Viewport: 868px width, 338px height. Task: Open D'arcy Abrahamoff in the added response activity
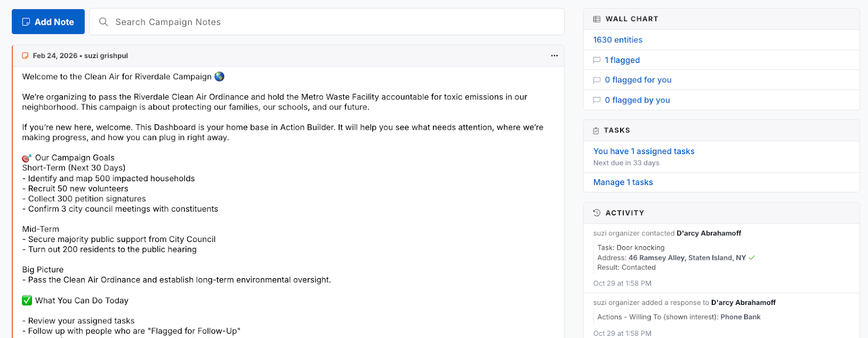click(x=743, y=303)
